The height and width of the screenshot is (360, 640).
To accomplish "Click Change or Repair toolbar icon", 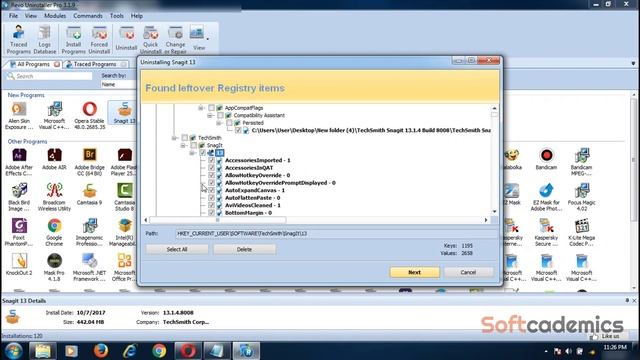I will 176,39.
